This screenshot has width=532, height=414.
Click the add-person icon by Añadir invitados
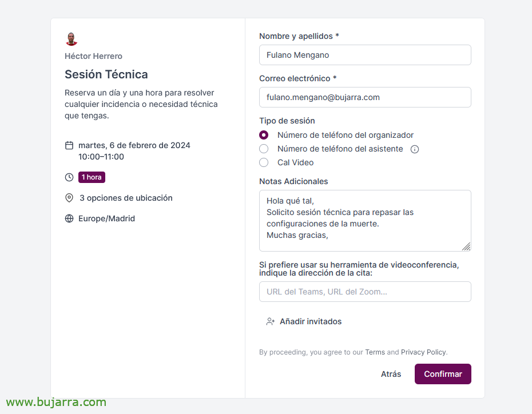(271, 321)
